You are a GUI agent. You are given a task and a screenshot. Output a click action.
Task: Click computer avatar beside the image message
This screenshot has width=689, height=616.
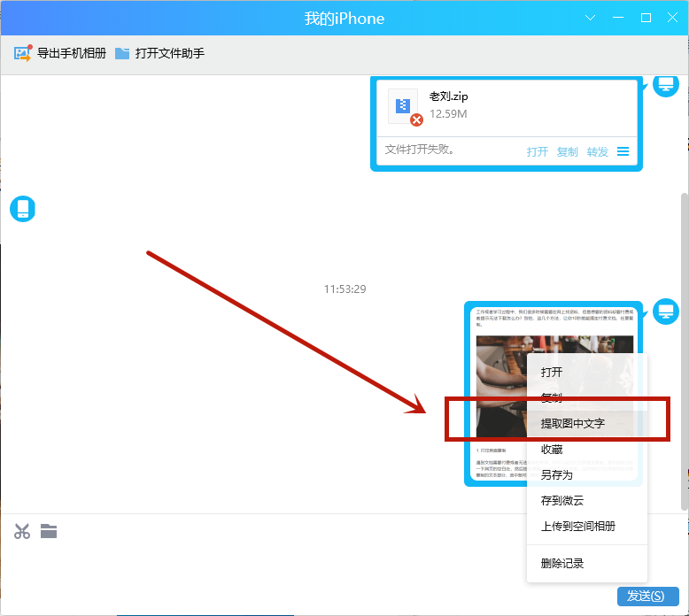(x=666, y=312)
